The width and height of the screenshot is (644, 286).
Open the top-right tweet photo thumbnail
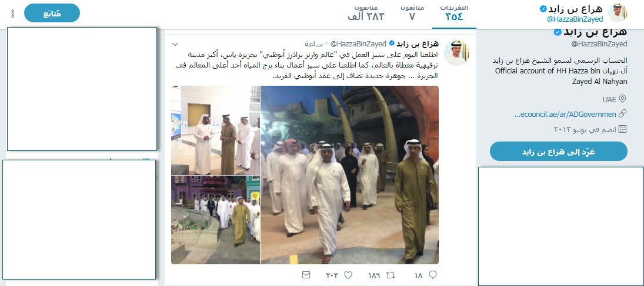pos(216,130)
